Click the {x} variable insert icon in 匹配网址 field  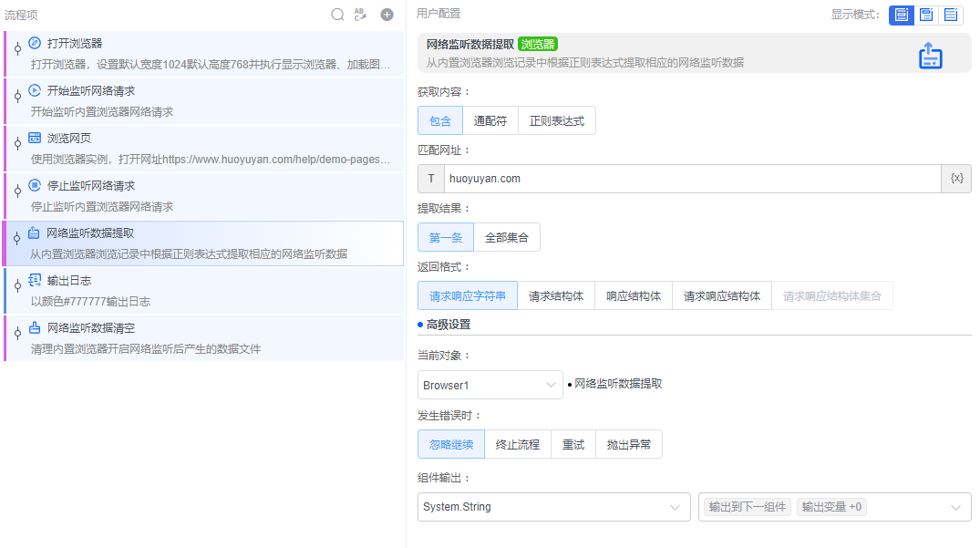point(955,179)
